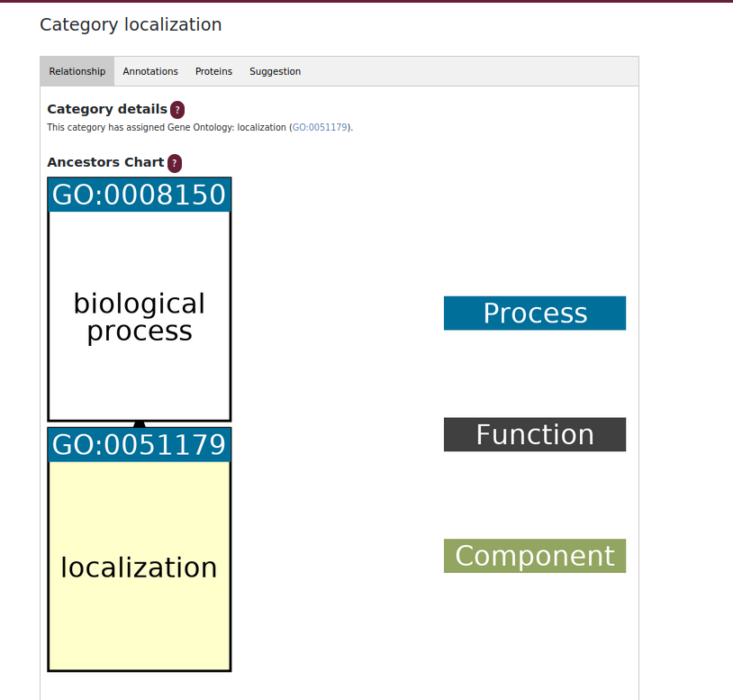This screenshot has width=733, height=700.
Task: Click the dark gray Function legend box
Action: coord(534,435)
